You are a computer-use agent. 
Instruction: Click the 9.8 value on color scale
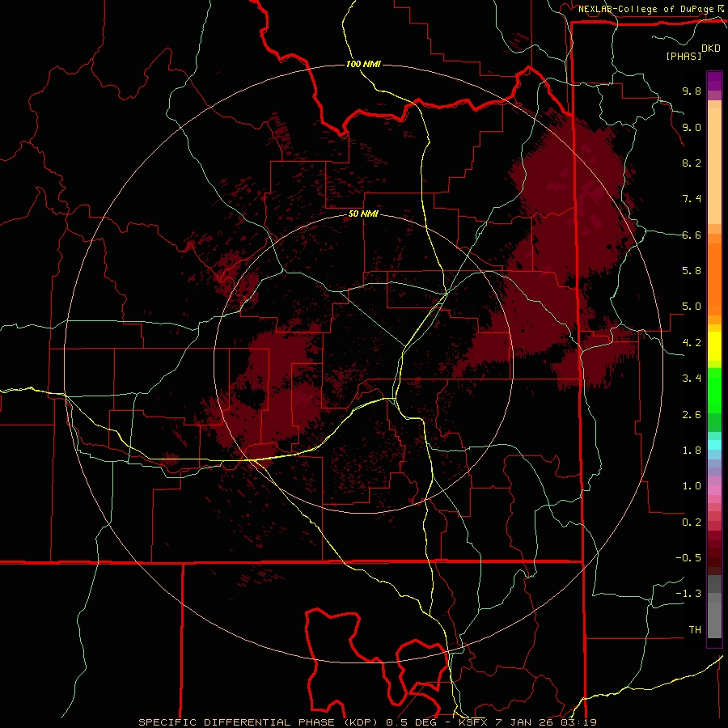coord(692,91)
